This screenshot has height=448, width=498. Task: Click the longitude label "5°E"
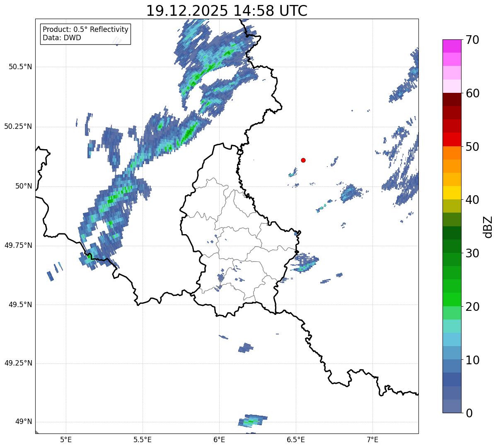tap(66, 440)
